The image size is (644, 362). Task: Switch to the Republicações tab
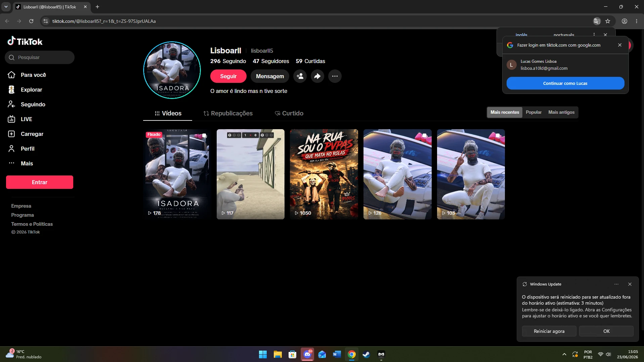coord(228,113)
